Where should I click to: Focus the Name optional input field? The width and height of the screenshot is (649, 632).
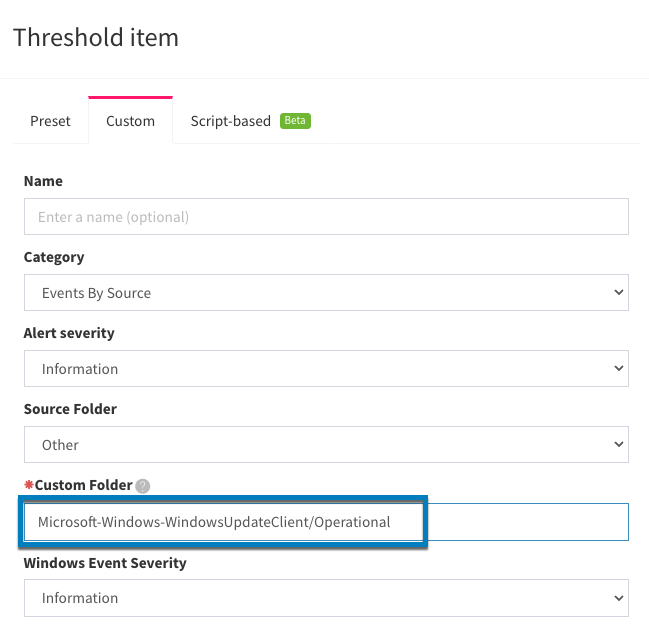326,216
